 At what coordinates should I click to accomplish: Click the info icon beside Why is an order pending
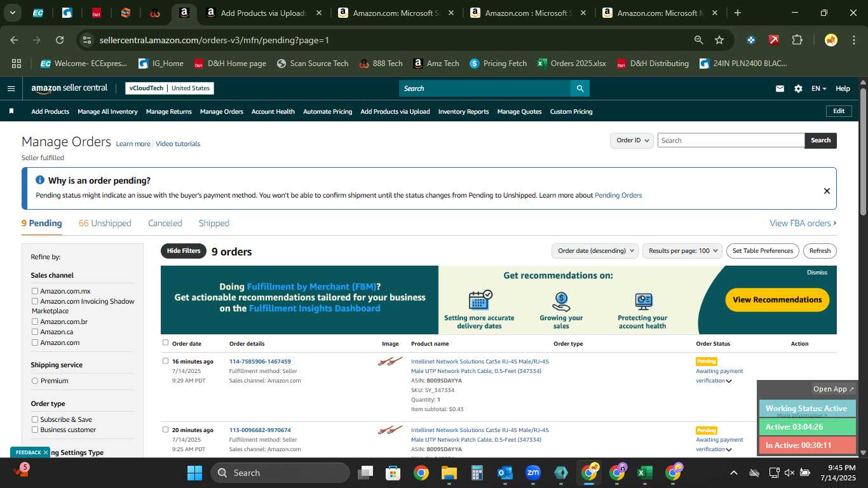point(40,180)
